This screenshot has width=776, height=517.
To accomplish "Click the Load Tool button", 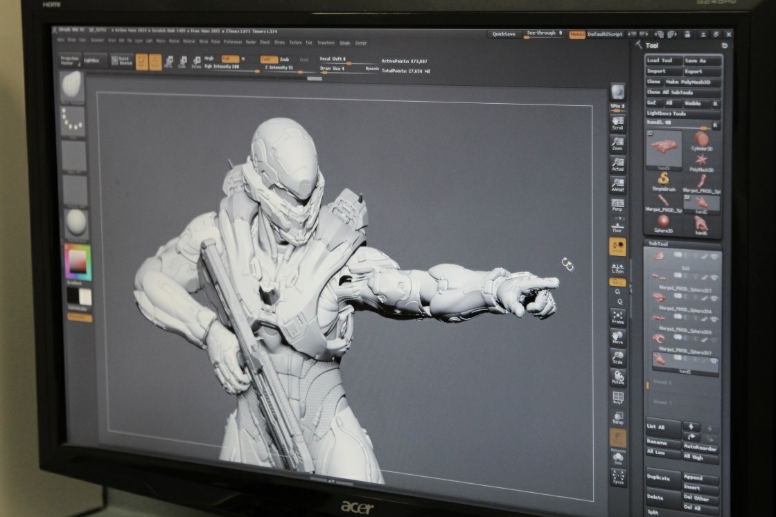I will point(664,60).
